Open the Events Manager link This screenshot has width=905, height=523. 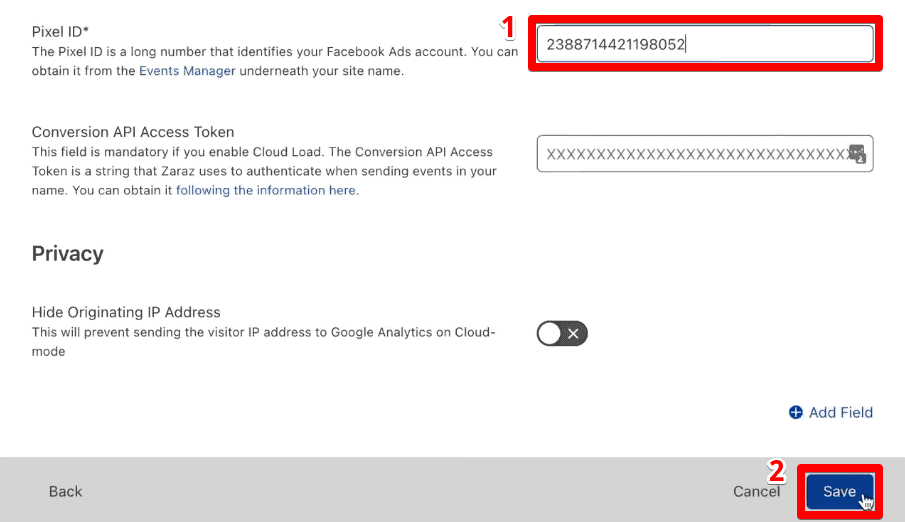coord(187,71)
